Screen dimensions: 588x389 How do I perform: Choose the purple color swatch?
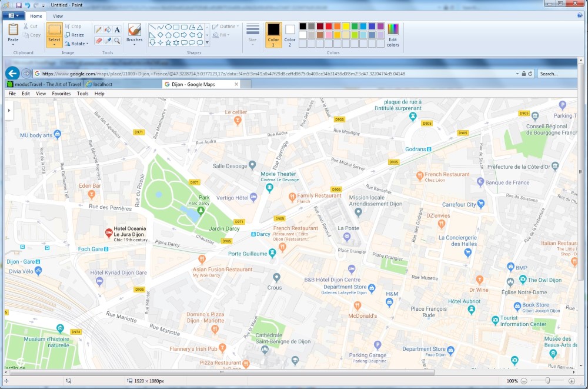(380, 26)
